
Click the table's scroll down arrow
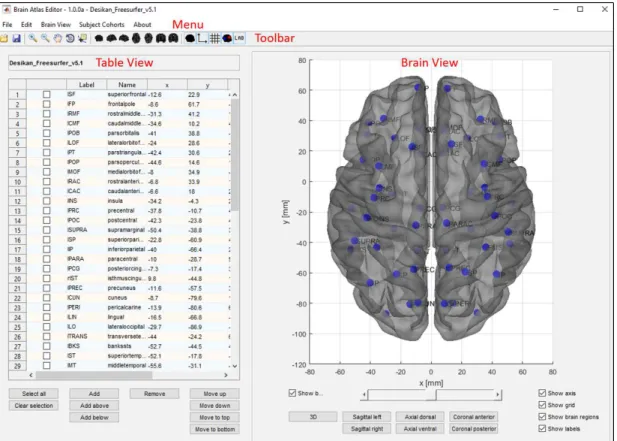[235, 366]
